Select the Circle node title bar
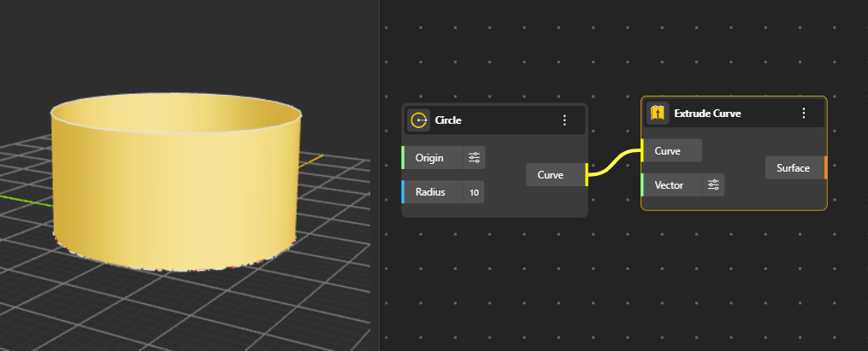The height and width of the screenshot is (351, 868). coord(496,120)
